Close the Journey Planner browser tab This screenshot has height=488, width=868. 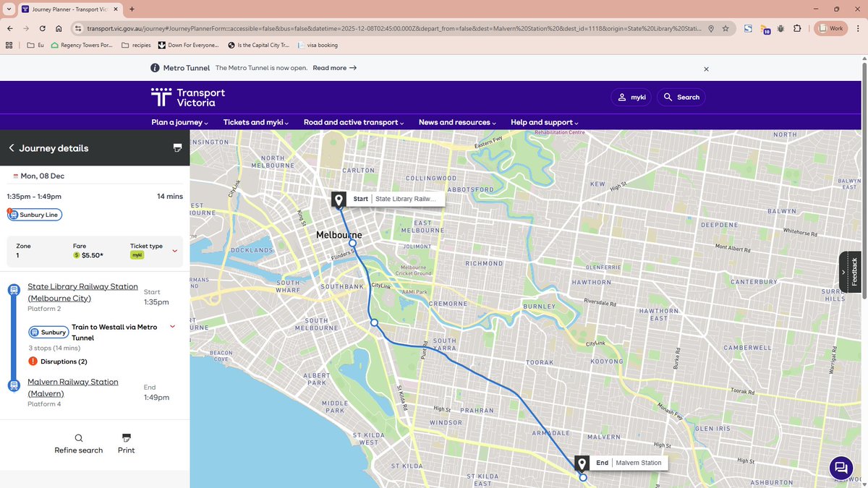116,9
